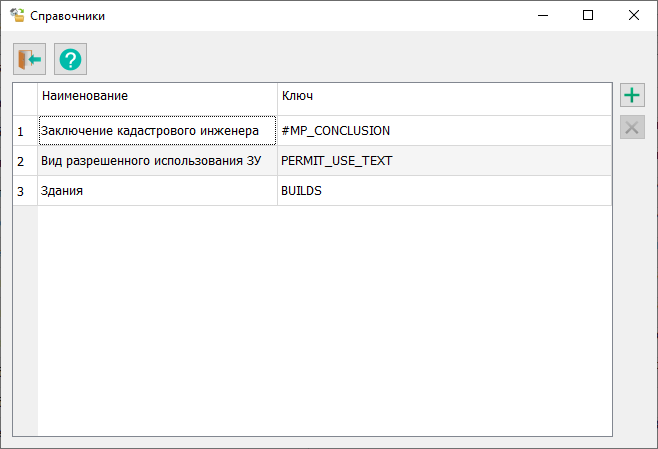Select the Здания name cell
This screenshot has height=449, width=658.
(x=157, y=191)
